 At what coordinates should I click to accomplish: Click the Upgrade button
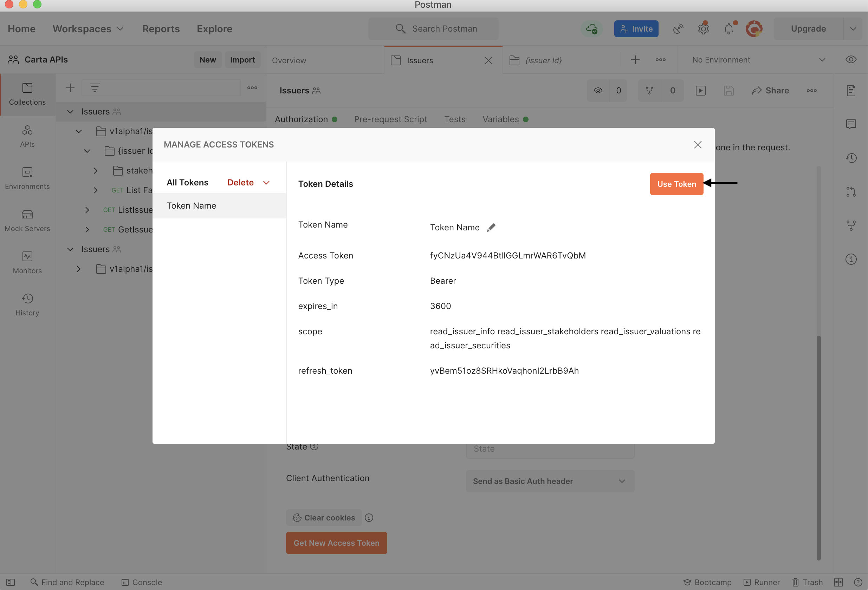point(808,29)
